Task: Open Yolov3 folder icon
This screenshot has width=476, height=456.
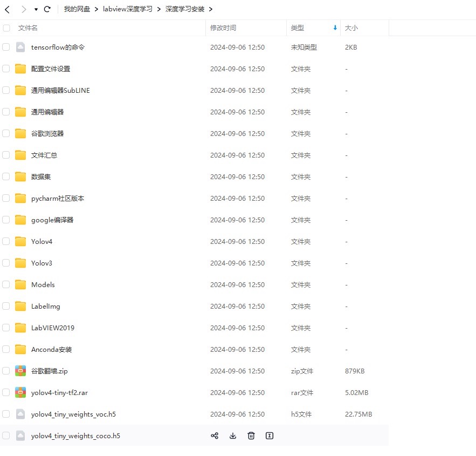Action: point(20,263)
